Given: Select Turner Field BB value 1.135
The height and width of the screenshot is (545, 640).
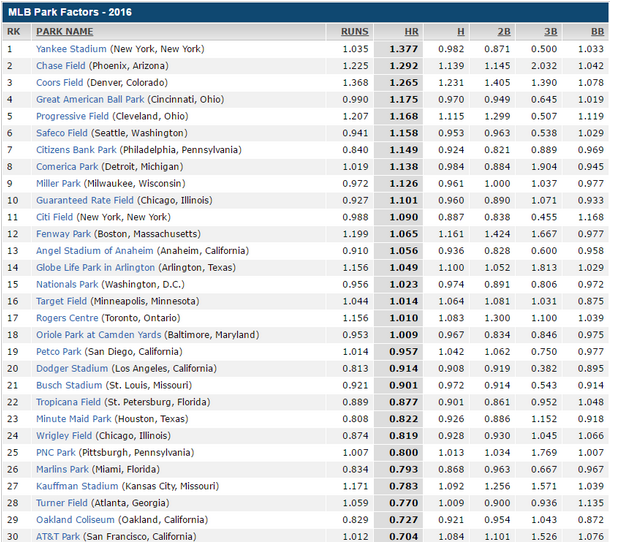Looking at the screenshot, I should pyautogui.click(x=591, y=503).
